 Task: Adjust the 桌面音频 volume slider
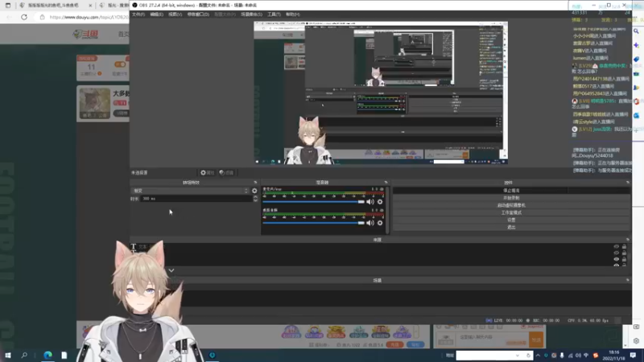(313, 223)
